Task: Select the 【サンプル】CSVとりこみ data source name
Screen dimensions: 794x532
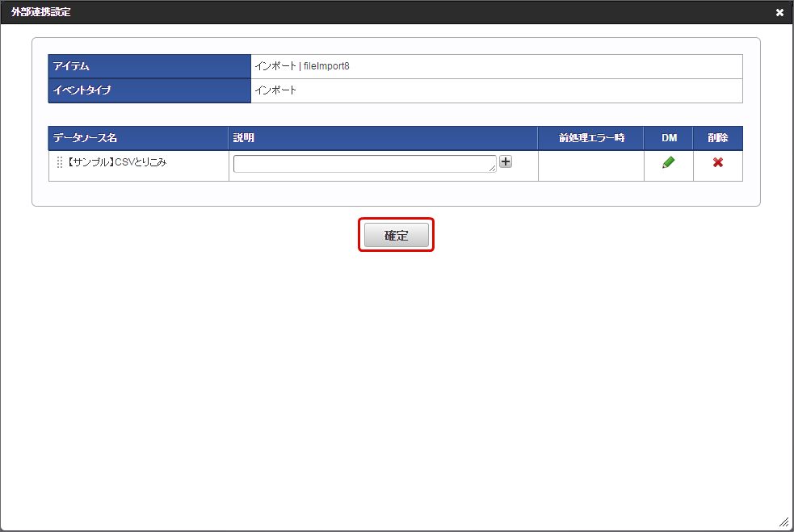Action: click(x=117, y=162)
